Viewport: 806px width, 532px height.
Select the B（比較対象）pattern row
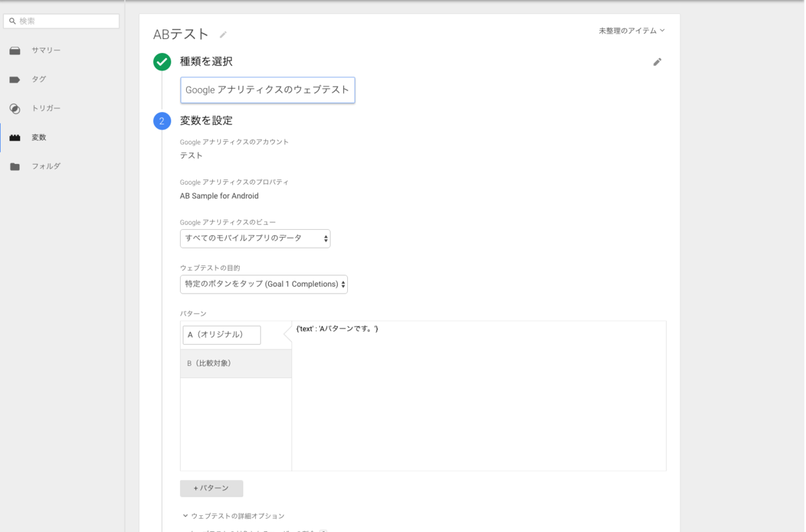coord(236,363)
